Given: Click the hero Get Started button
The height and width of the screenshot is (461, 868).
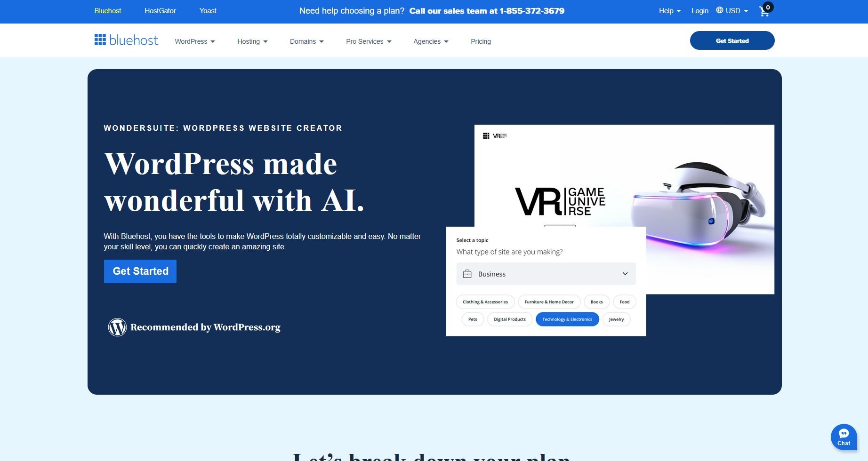Looking at the screenshot, I should coord(140,271).
